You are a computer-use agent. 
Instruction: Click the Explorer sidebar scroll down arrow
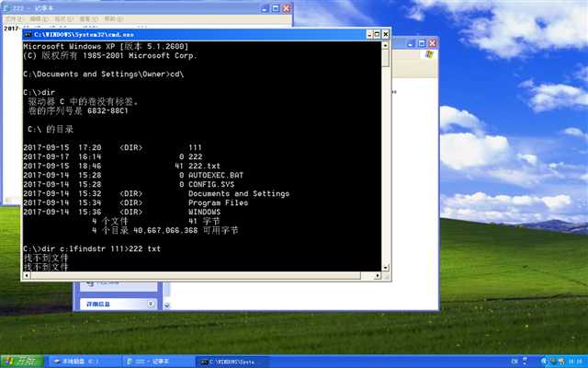click(x=167, y=305)
